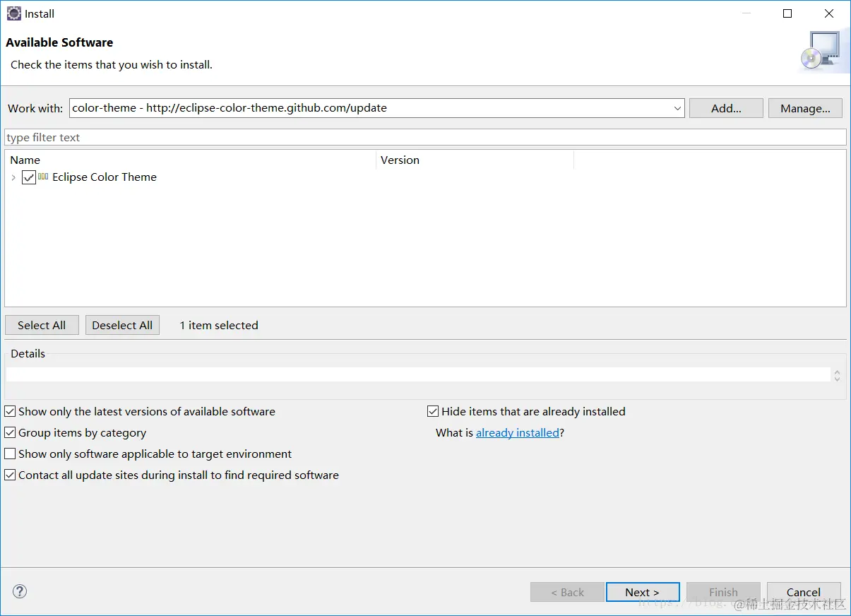This screenshot has height=616, width=851.
Task: Uncheck the Eclipse Color Theme checkbox
Action: (29, 177)
